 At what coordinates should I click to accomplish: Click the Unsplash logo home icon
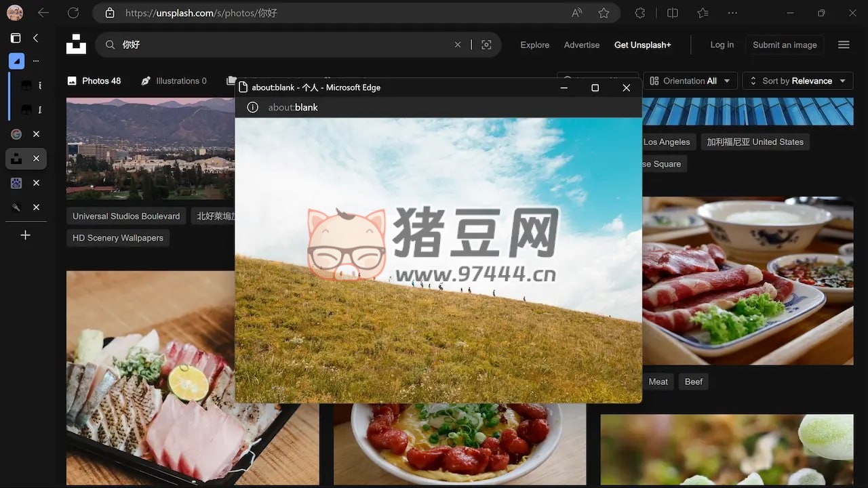[x=76, y=44]
